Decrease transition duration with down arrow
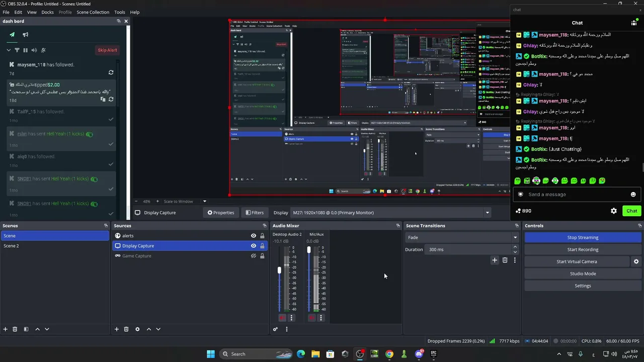 pyautogui.click(x=515, y=252)
